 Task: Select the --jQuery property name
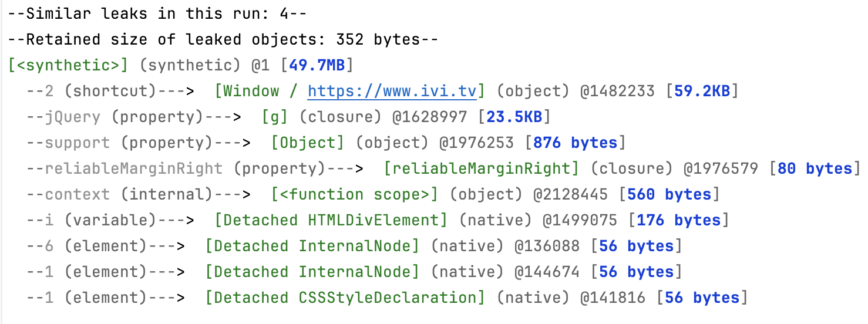(63, 117)
